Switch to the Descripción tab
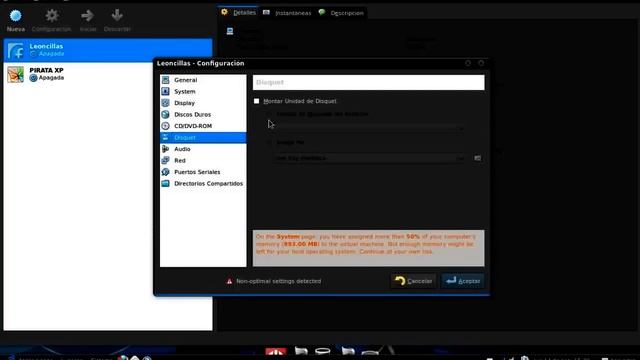Image resolution: width=640 pixels, height=360 pixels. pyautogui.click(x=341, y=13)
